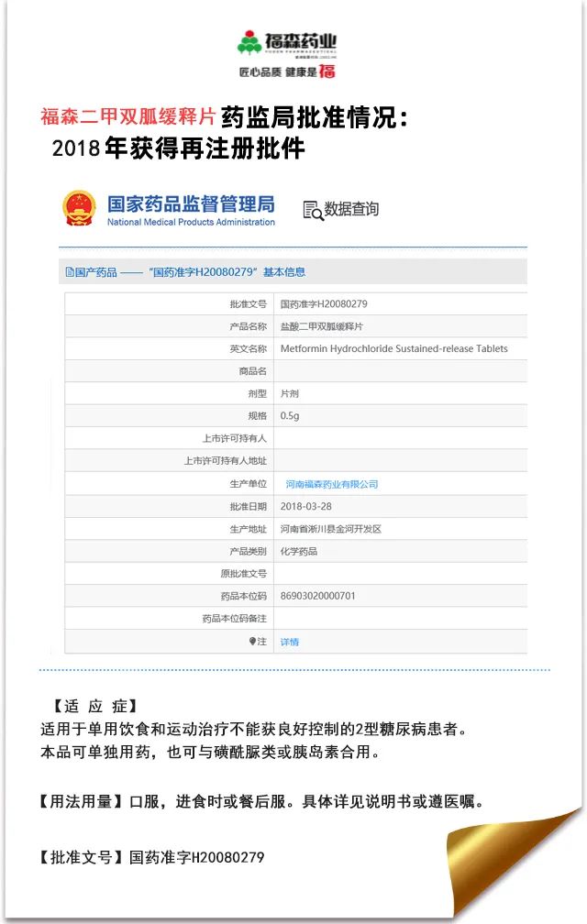The image size is (587, 924).
Task: Click the 批准日期 row label
Action: pos(249,506)
